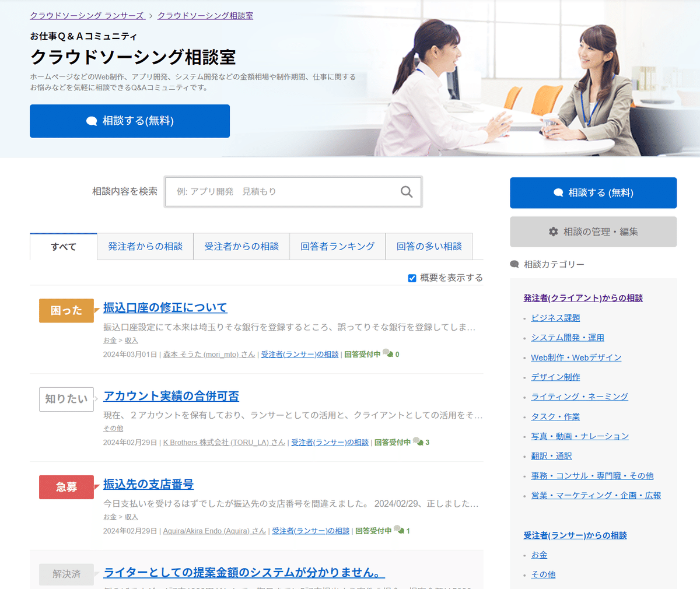Open K Brothers 株式会社 (TORU_LA) profile
The height and width of the screenshot is (589, 700).
tap(224, 442)
